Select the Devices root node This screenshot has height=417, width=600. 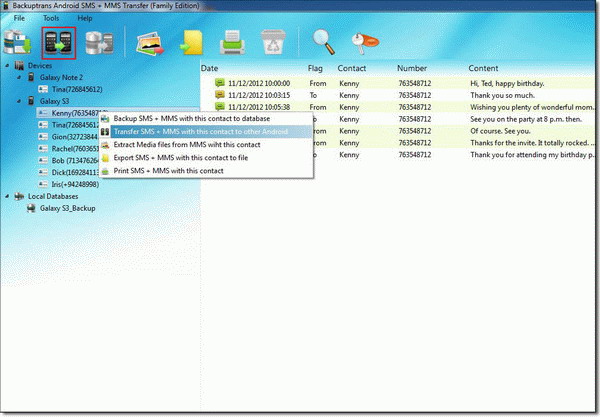40,66
